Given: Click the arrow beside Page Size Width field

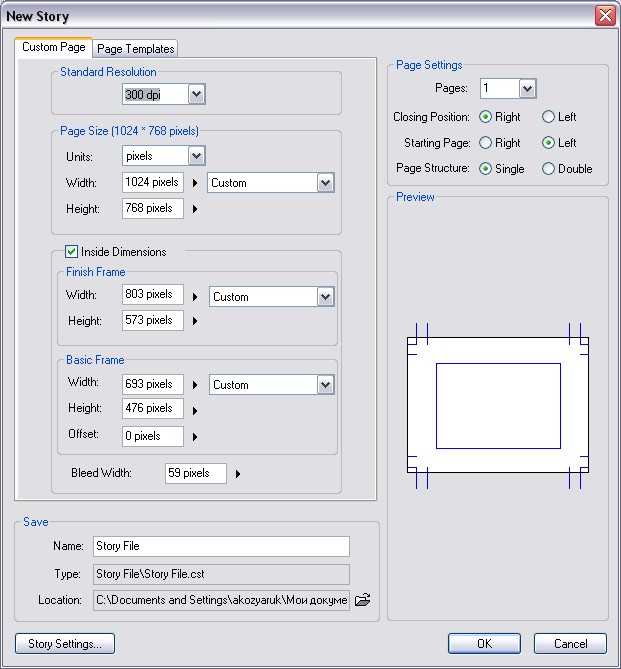Looking at the screenshot, I should tap(195, 184).
